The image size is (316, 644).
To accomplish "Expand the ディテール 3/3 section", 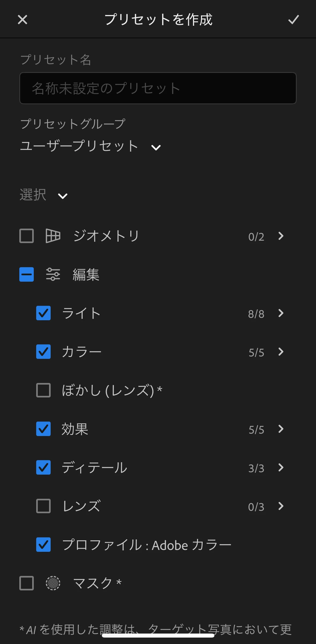I will click(281, 467).
